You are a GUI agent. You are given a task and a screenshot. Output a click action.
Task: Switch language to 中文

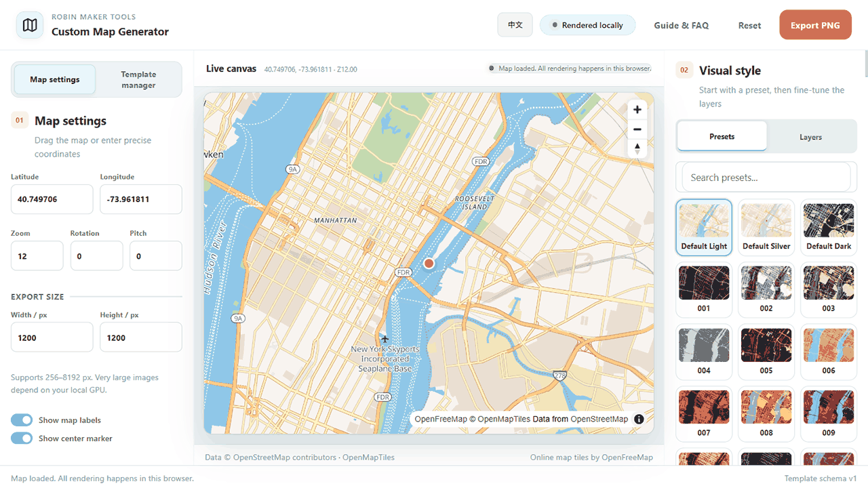point(515,25)
